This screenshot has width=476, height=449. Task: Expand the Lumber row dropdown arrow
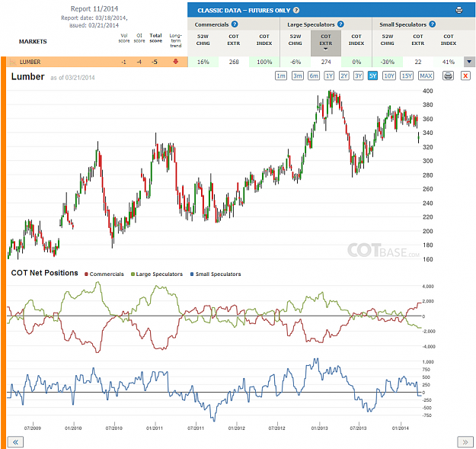pos(469,62)
